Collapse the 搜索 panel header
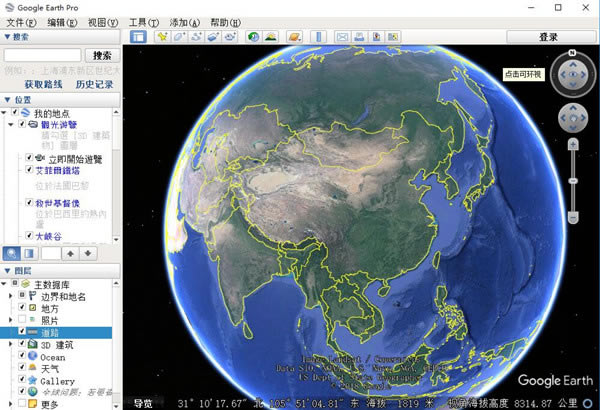The image size is (600, 410). pyautogui.click(x=7, y=37)
